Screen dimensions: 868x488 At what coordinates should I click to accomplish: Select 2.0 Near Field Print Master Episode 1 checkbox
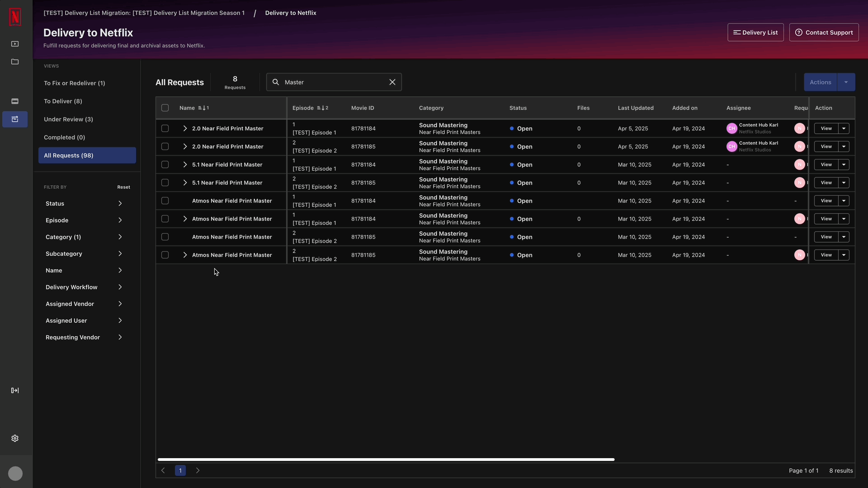pyautogui.click(x=165, y=128)
